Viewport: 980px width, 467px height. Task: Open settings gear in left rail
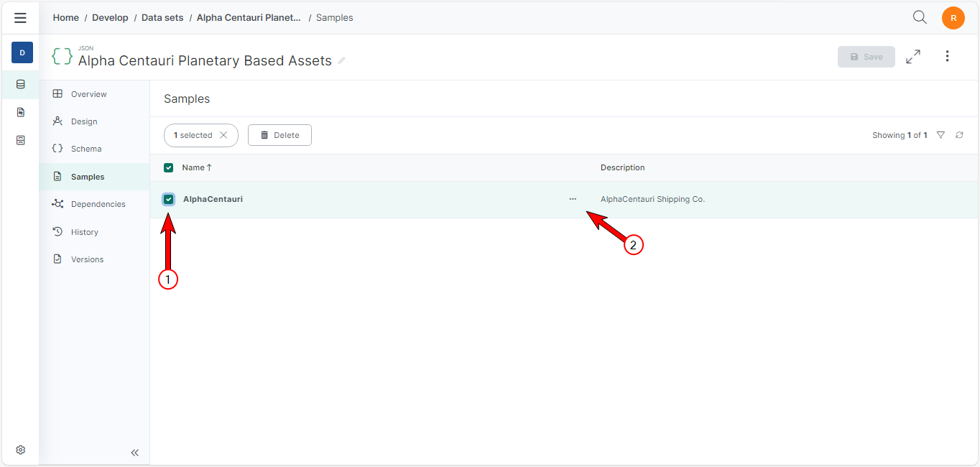click(x=21, y=450)
